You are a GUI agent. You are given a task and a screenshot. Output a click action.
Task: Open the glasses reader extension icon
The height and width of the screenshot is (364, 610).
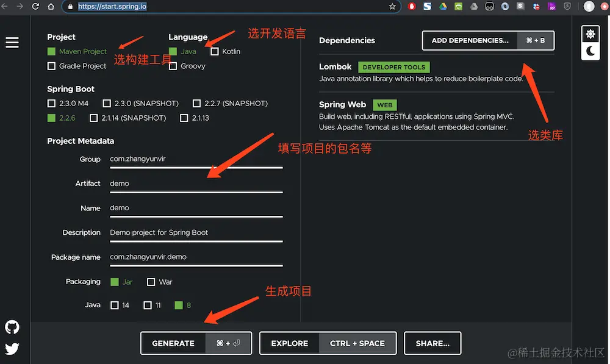(x=489, y=6)
